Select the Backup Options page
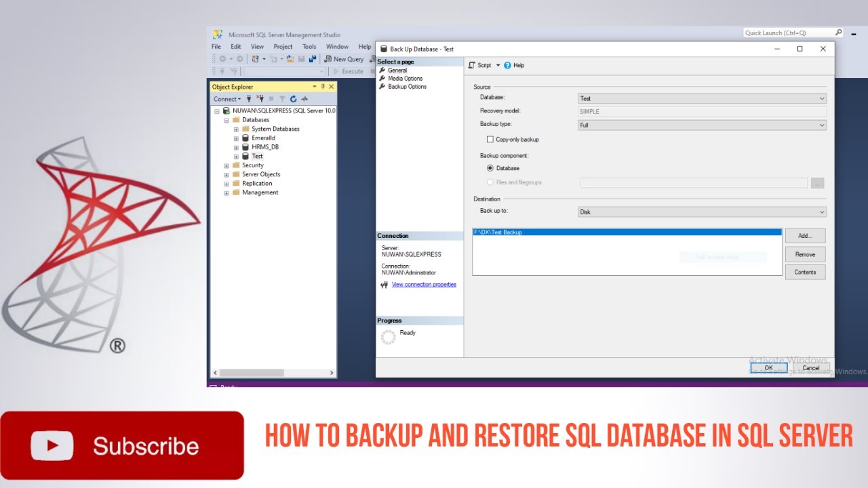The width and height of the screenshot is (868, 488). coord(407,87)
